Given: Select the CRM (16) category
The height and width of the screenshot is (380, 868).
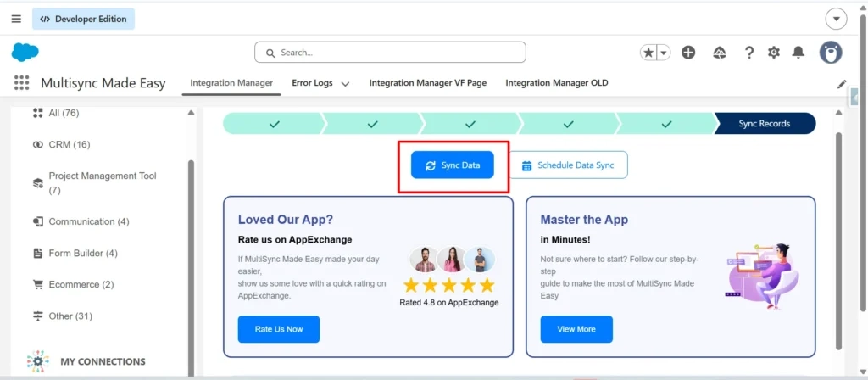Looking at the screenshot, I should pyautogui.click(x=70, y=144).
